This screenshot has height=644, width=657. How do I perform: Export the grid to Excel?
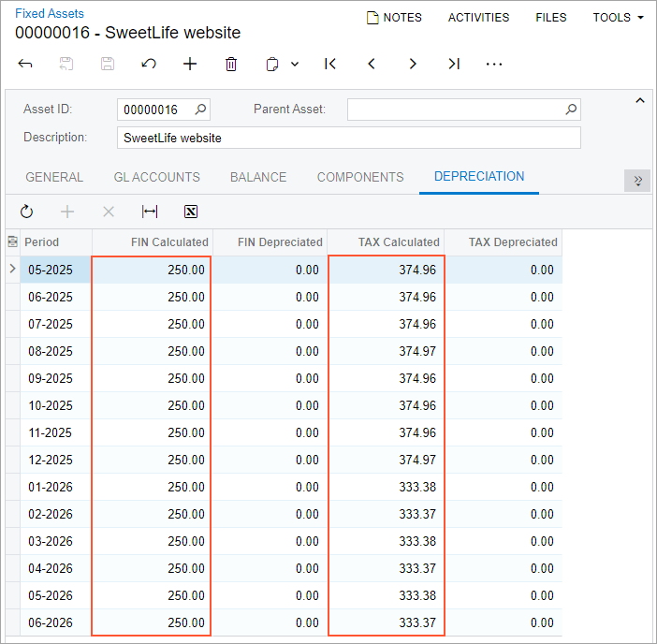(191, 212)
